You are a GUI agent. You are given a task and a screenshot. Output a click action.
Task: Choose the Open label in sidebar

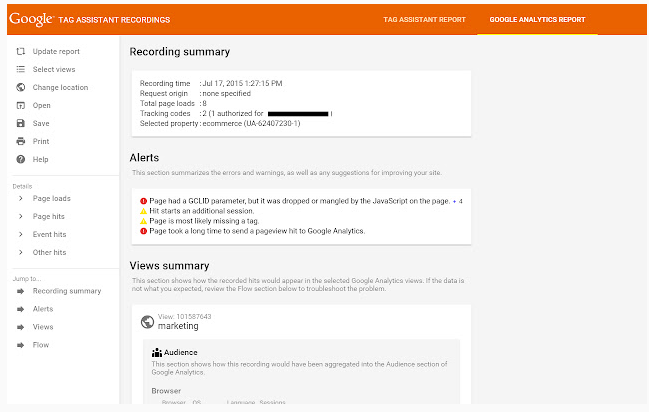[x=41, y=106]
